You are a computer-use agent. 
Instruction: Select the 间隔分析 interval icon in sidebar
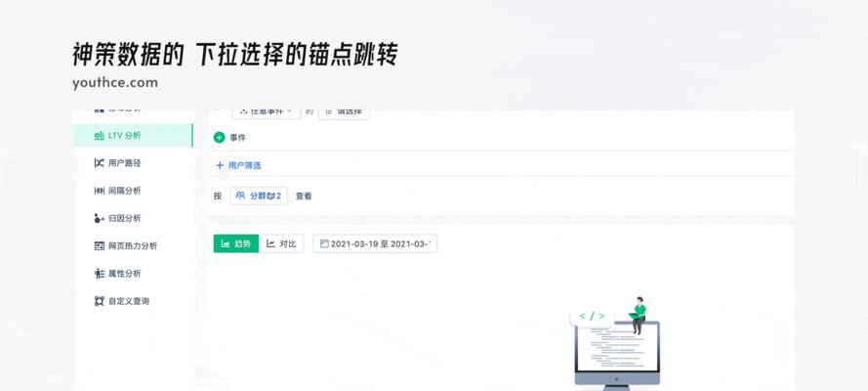pos(99,191)
